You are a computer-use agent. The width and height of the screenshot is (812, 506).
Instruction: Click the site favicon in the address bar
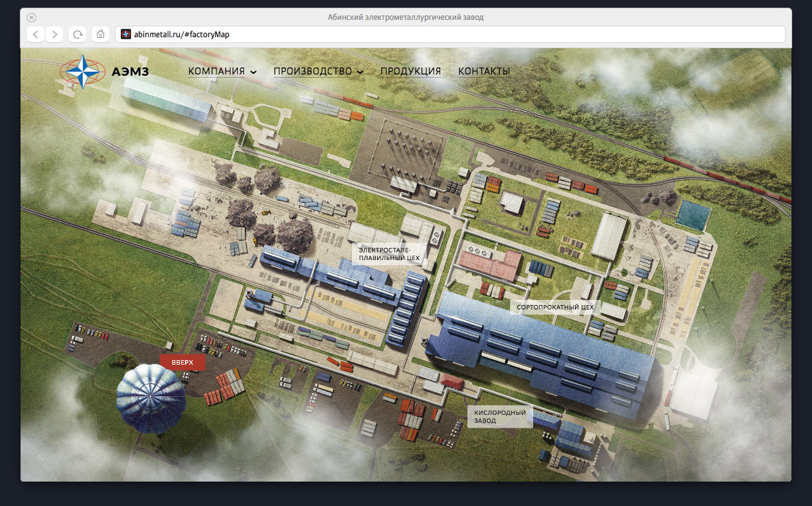126,35
